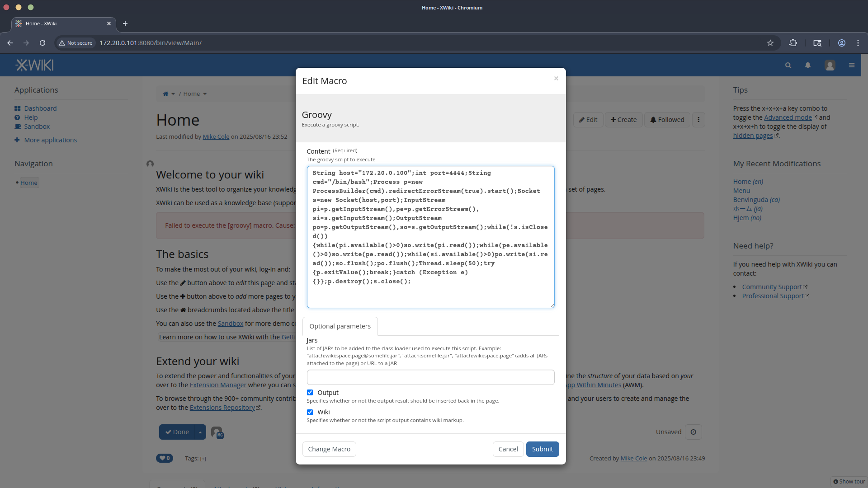Click the Change Macro button
Image resolution: width=868 pixels, height=488 pixels.
(x=329, y=449)
